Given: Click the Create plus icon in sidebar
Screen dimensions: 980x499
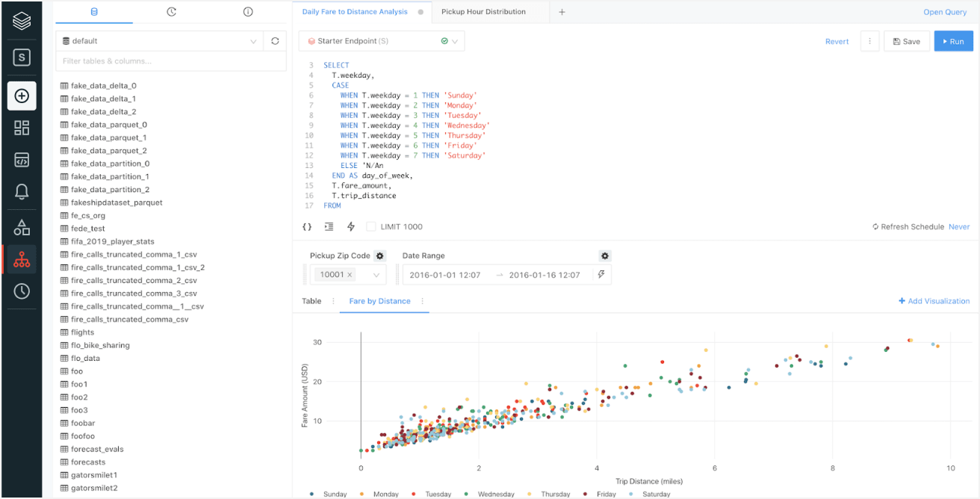Looking at the screenshot, I should 22,96.
